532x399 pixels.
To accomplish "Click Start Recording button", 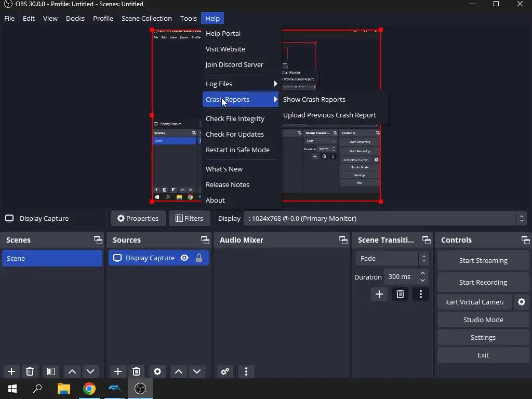I will (483, 282).
